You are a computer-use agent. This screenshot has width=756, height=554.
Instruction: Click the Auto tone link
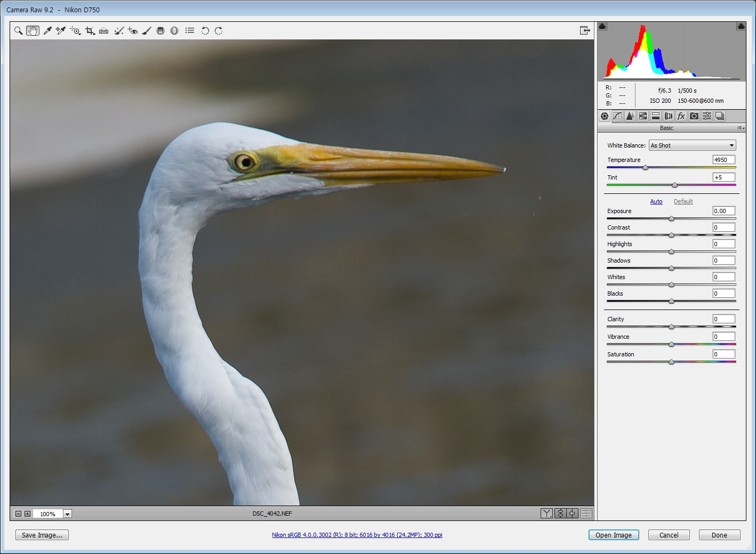(656, 201)
